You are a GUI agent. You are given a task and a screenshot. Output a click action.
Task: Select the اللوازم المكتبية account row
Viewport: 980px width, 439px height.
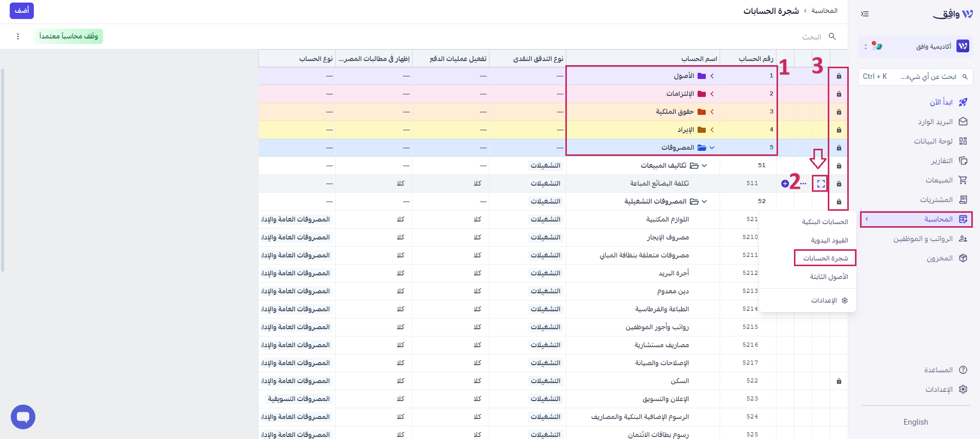pos(553,219)
